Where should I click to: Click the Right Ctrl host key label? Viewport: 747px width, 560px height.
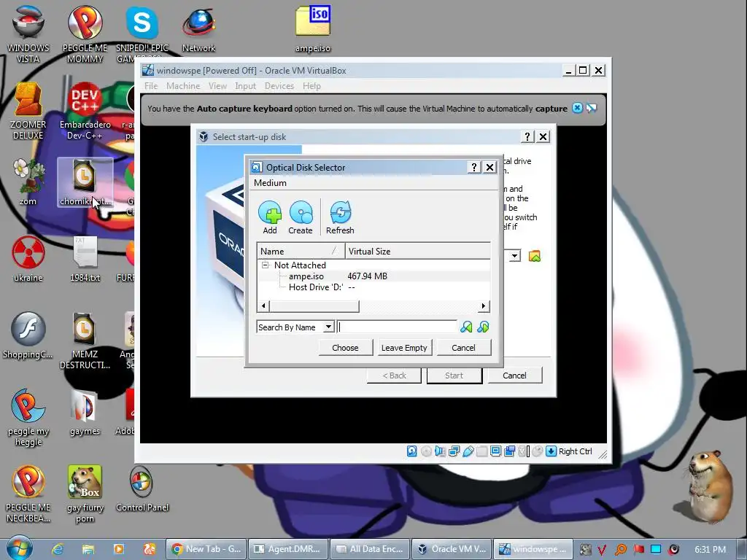(576, 451)
